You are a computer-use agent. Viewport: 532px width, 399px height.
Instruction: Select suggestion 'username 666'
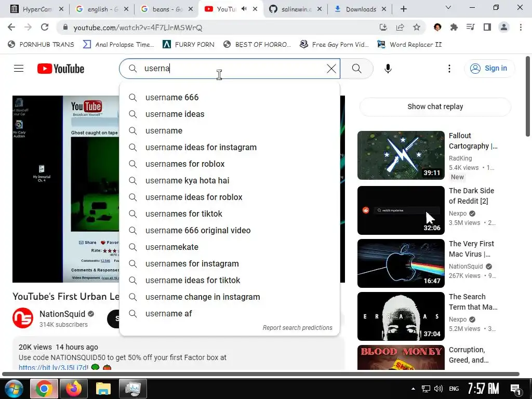pyautogui.click(x=229, y=97)
